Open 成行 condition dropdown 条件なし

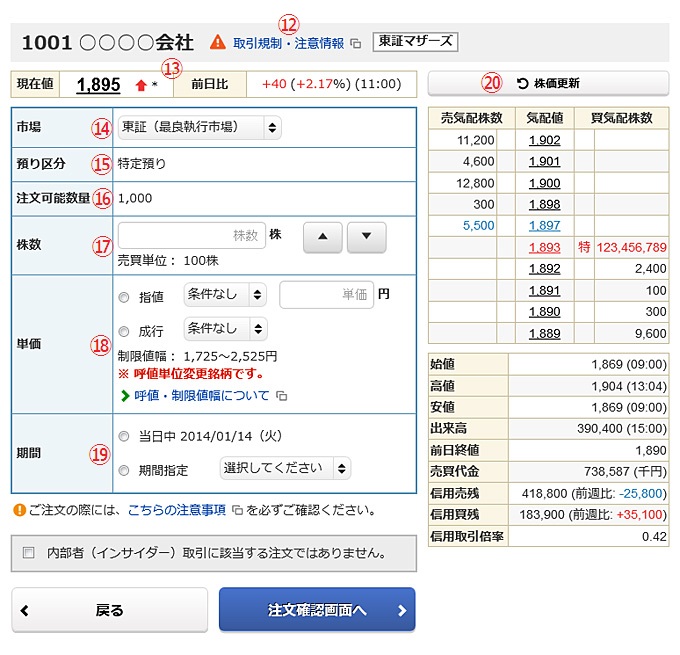point(226,329)
